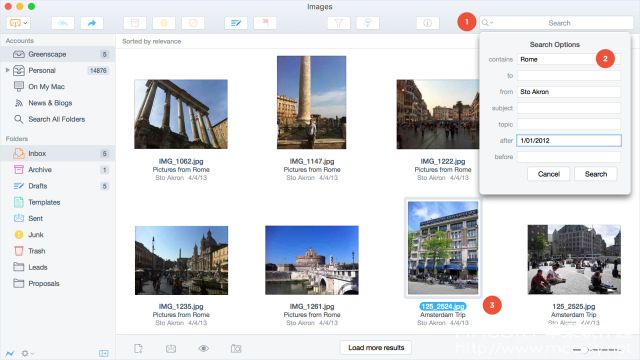Toggle the eye preview icon in the bottom bar
This screenshot has width=640, height=360.
(203, 348)
